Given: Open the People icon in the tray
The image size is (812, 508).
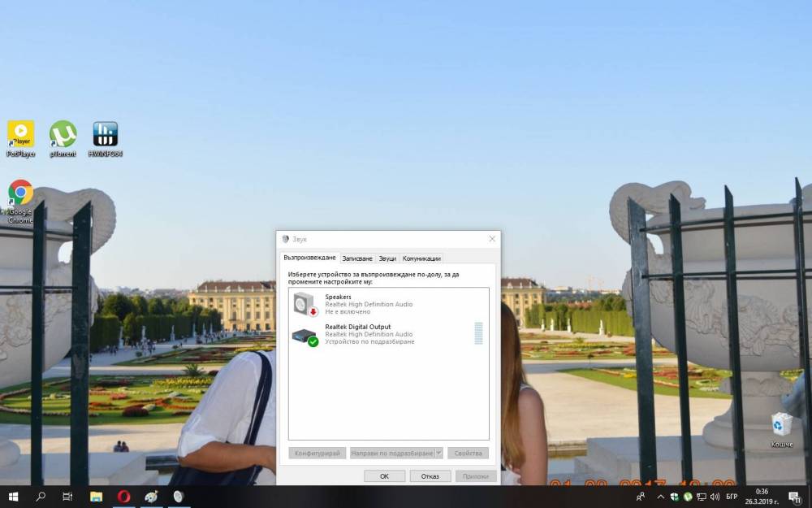Looking at the screenshot, I should point(641,497).
